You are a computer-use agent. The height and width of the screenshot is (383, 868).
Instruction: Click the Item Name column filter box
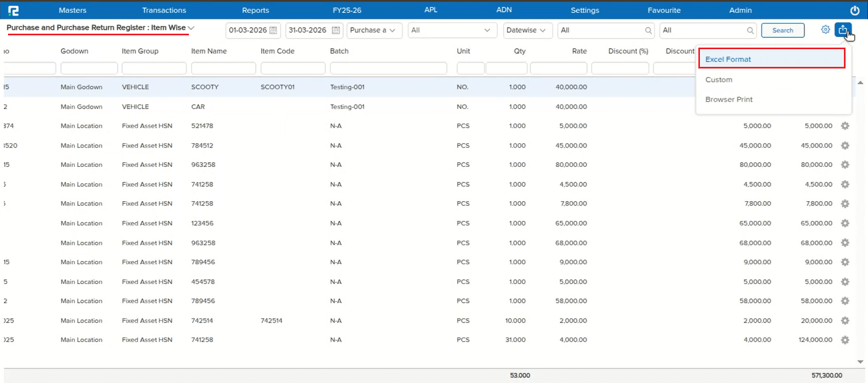224,68
